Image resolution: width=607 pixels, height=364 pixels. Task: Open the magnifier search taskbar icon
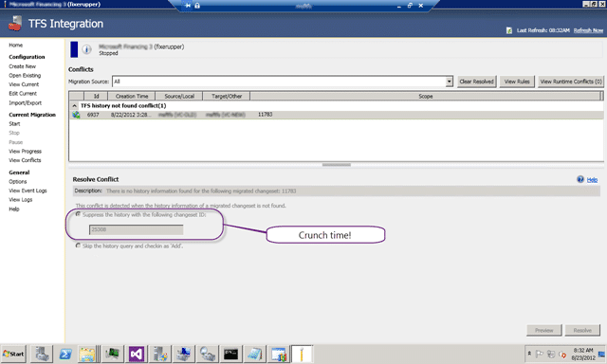click(207, 354)
